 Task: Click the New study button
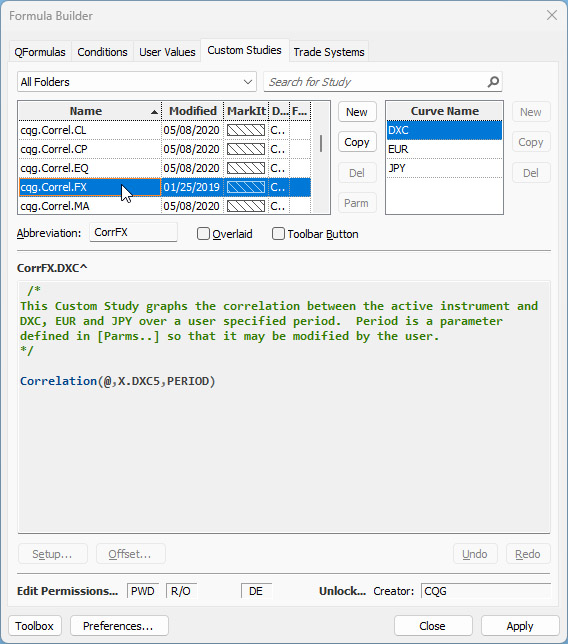[357, 112]
